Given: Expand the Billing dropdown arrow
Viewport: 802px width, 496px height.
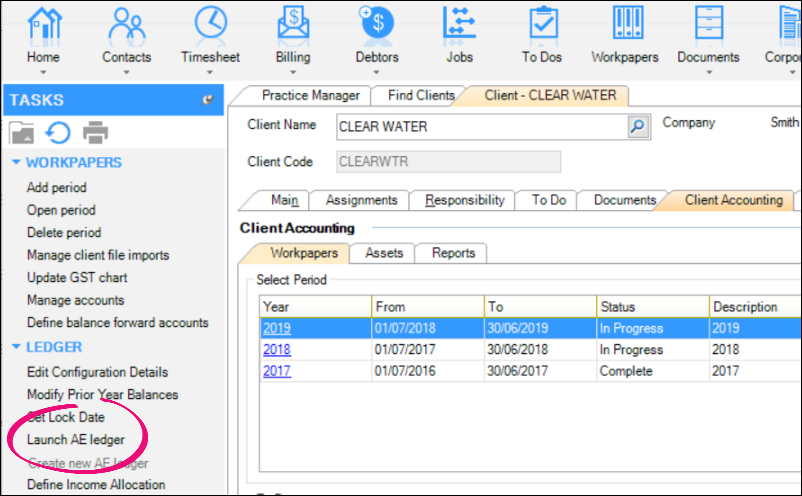Looking at the screenshot, I should (293, 73).
